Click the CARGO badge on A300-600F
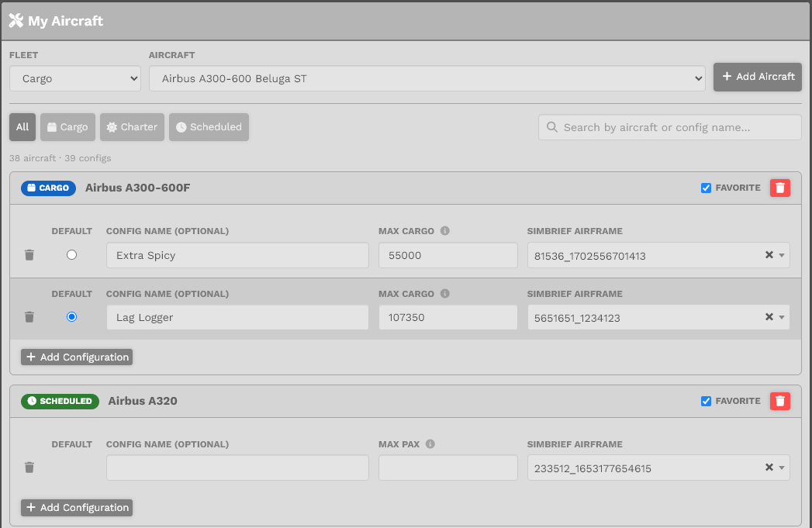This screenshot has height=528, width=812. point(49,188)
